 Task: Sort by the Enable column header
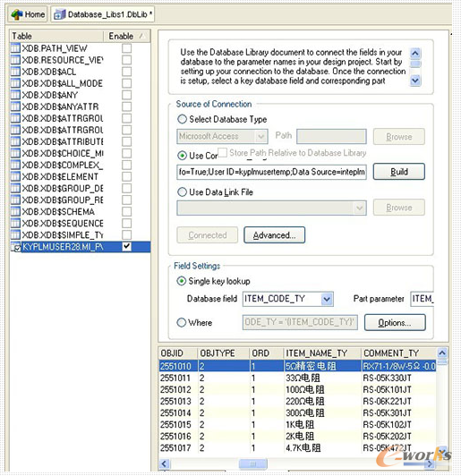pyautogui.click(x=126, y=36)
